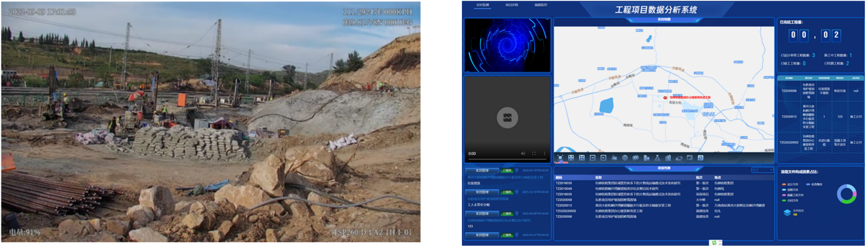
Task: Click the video progress bar
Action: pos(506,159)
